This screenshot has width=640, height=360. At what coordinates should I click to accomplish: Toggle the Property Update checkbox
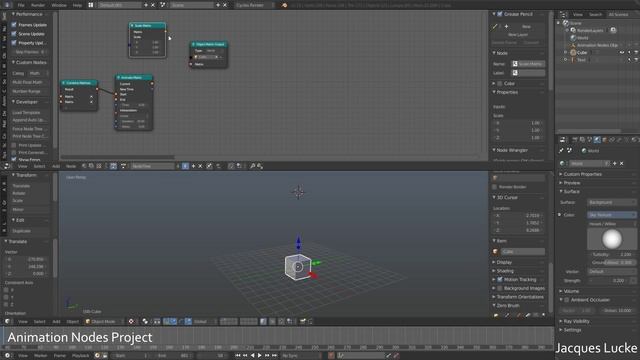[14, 43]
